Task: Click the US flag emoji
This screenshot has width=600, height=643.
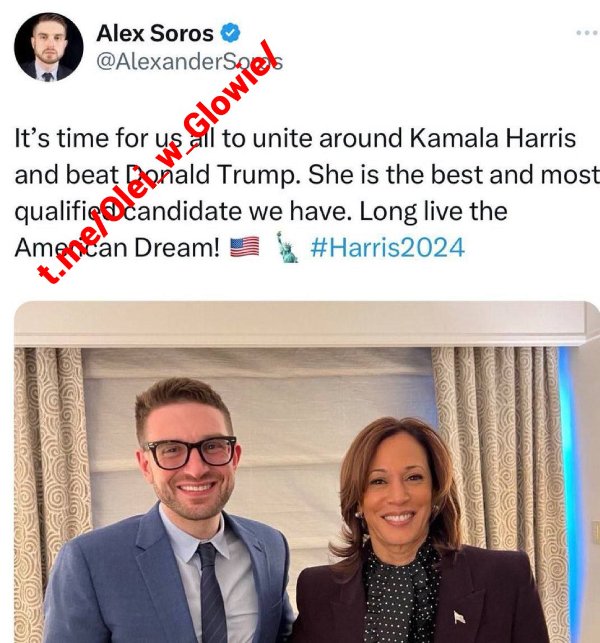Action: [x=244, y=247]
